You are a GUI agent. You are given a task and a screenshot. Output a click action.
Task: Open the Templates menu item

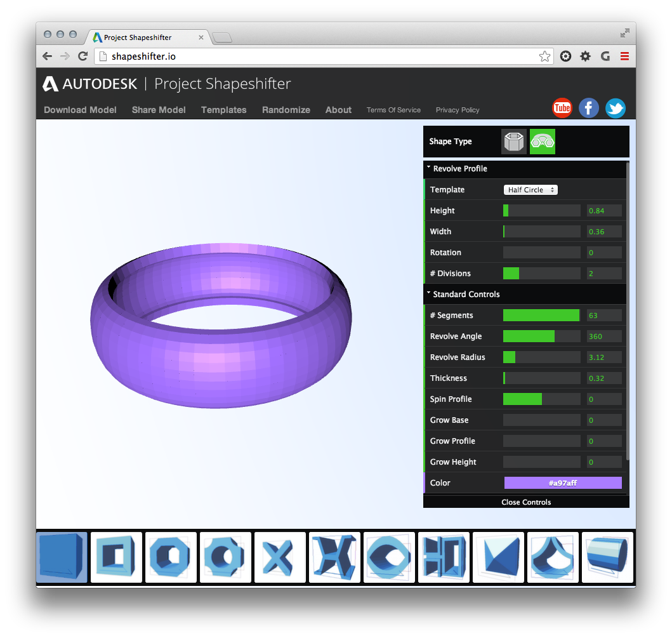point(223,110)
